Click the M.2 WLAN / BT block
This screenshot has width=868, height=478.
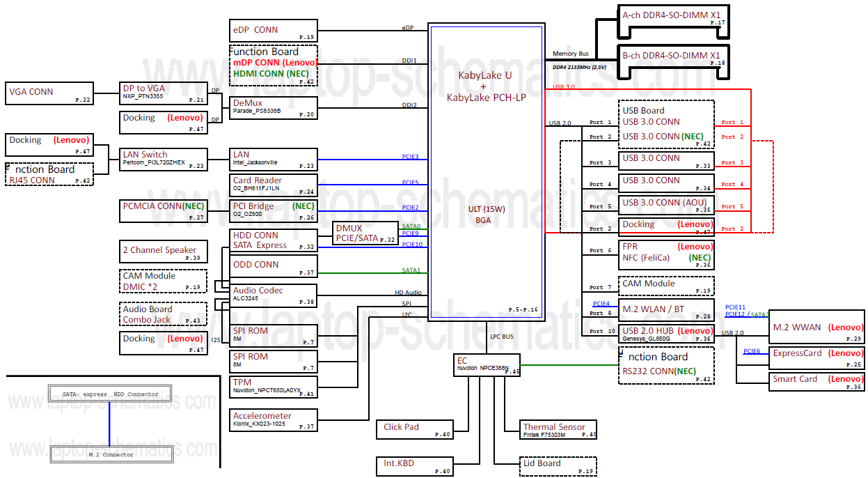(x=666, y=310)
